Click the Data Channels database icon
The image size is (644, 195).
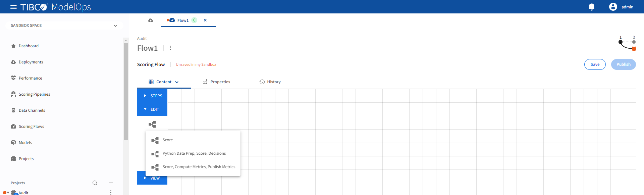pyautogui.click(x=13, y=110)
